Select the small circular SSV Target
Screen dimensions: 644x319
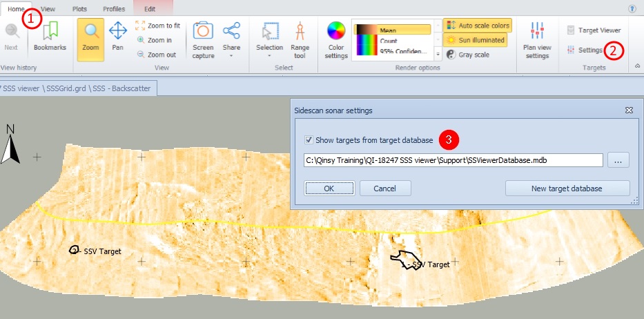pos(74,249)
